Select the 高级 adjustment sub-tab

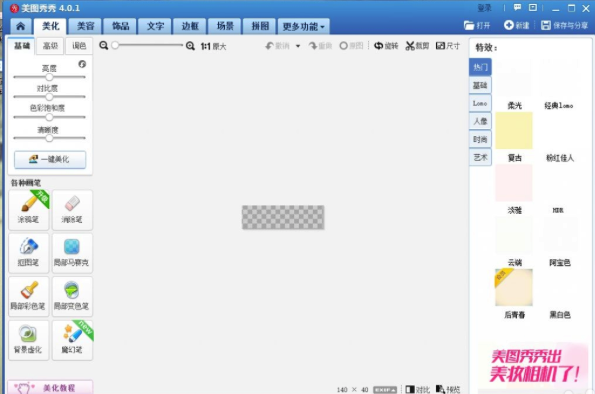(x=50, y=46)
